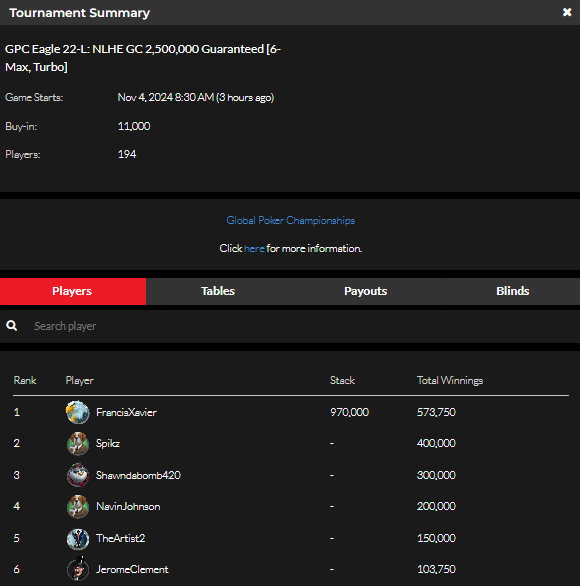The width and height of the screenshot is (580, 586).
Task: Open the Payouts tab
Action: [x=365, y=291]
